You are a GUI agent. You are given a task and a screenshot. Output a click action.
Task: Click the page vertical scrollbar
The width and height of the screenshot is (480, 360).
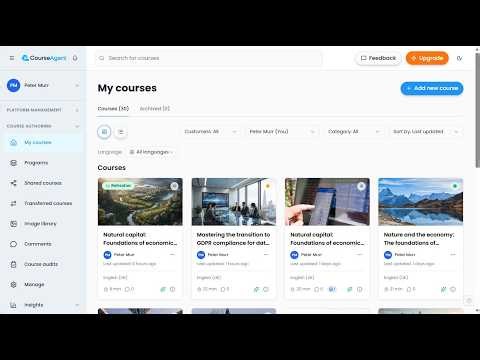tap(477, 110)
